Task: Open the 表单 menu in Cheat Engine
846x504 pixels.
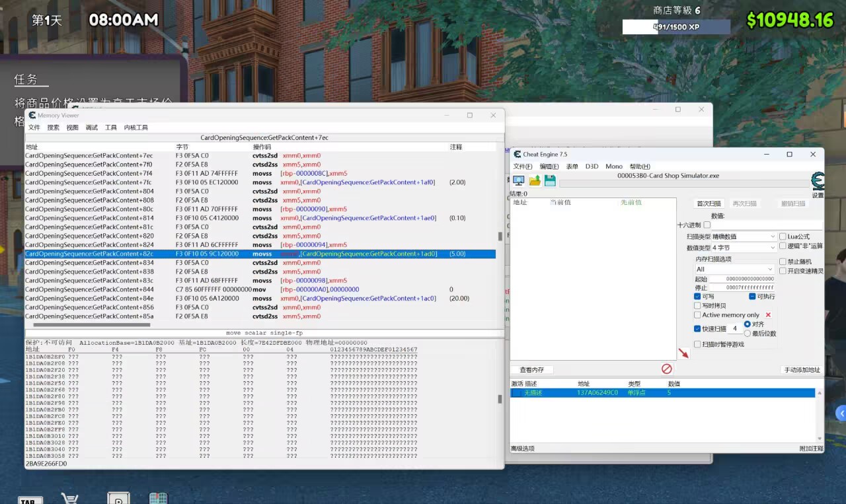Action: click(572, 166)
